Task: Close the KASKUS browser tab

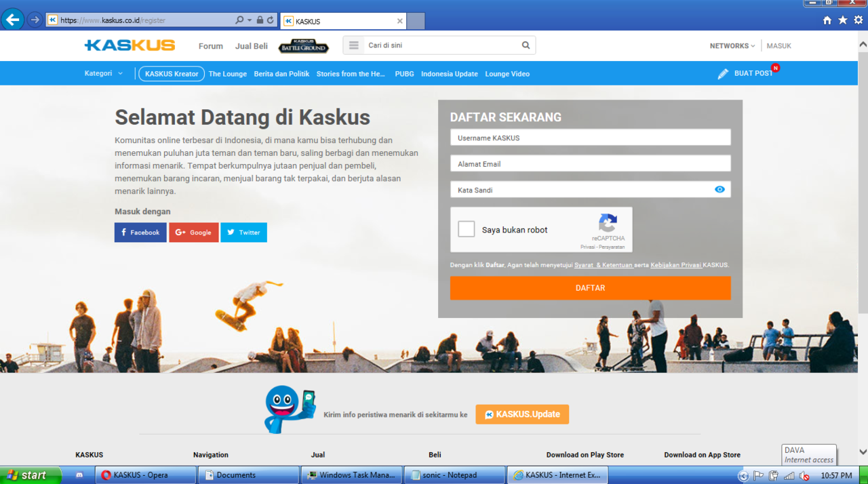Action: click(399, 21)
